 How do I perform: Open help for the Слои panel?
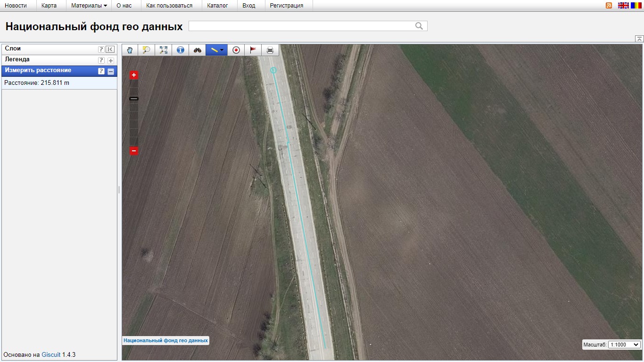point(101,49)
